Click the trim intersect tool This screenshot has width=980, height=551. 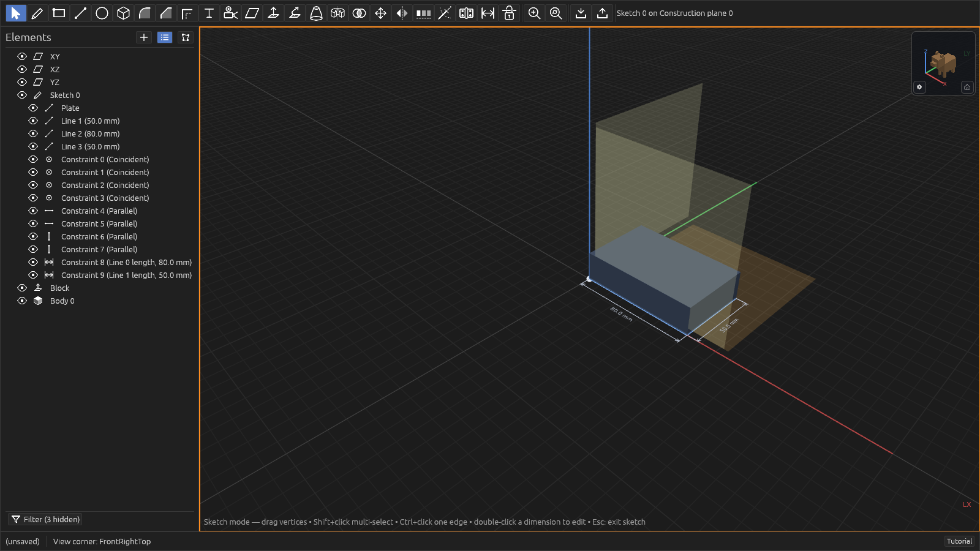445,13
